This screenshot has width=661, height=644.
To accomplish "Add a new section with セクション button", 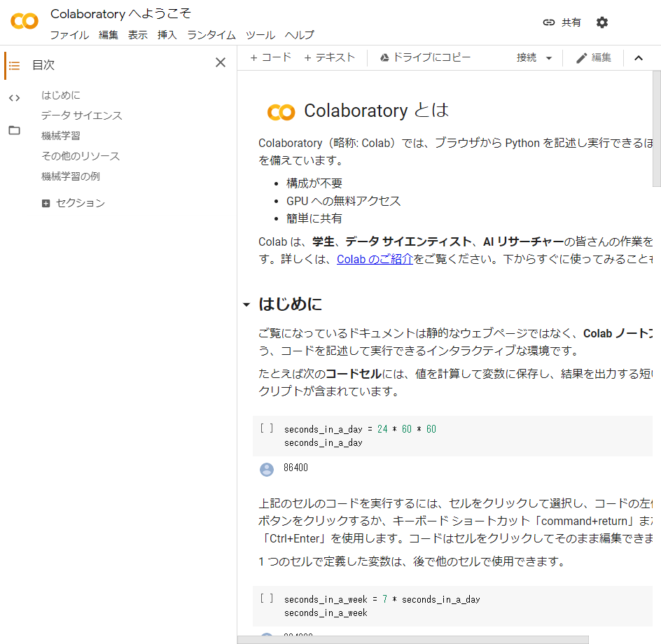I will tap(74, 203).
